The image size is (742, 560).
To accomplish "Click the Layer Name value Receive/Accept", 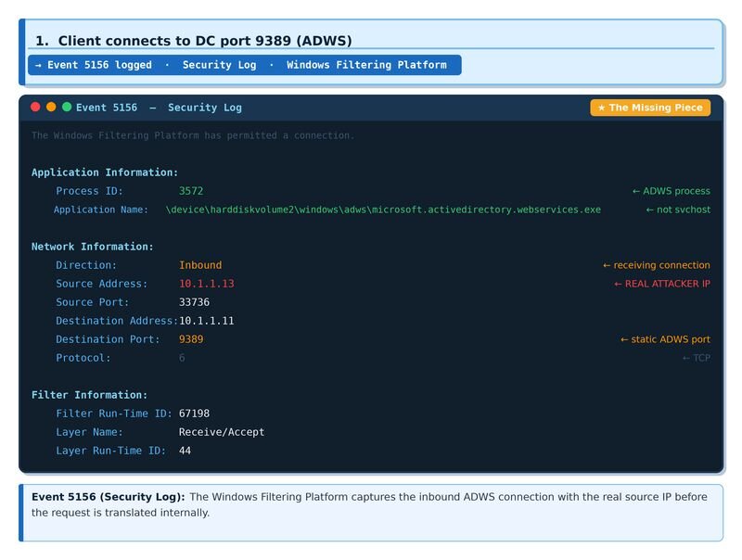I will (222, 432).
